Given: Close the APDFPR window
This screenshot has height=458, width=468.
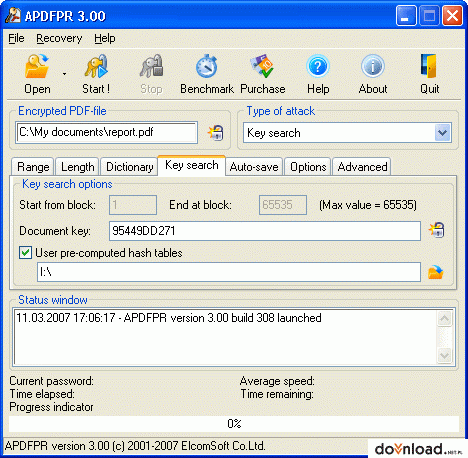Looking at the screenshot, I should point(452,15).
